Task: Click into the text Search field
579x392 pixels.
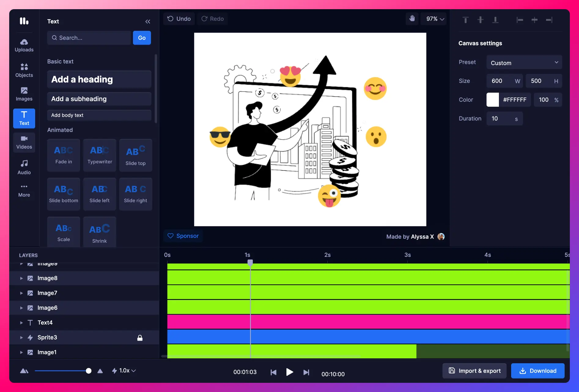Action: click(89, 38)
